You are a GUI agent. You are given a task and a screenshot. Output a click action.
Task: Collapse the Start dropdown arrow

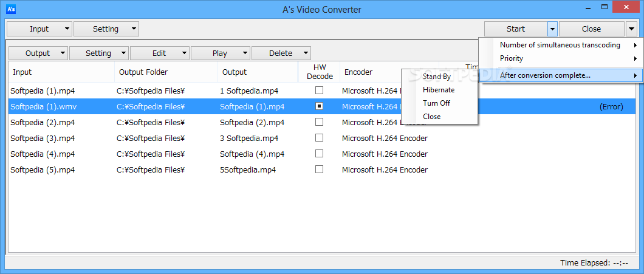[552, 29]
